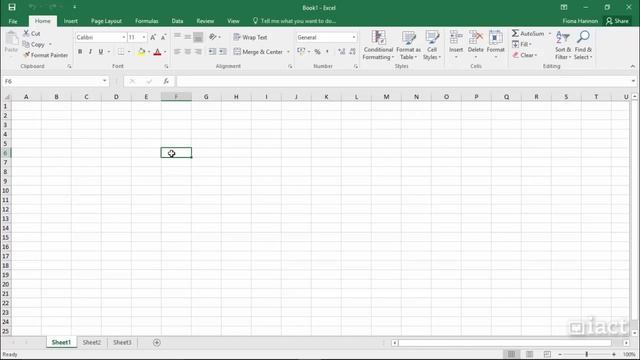Viewport: 640px width, 360px height.
Task: Click the Cut scissors icon
Action: 26,33
